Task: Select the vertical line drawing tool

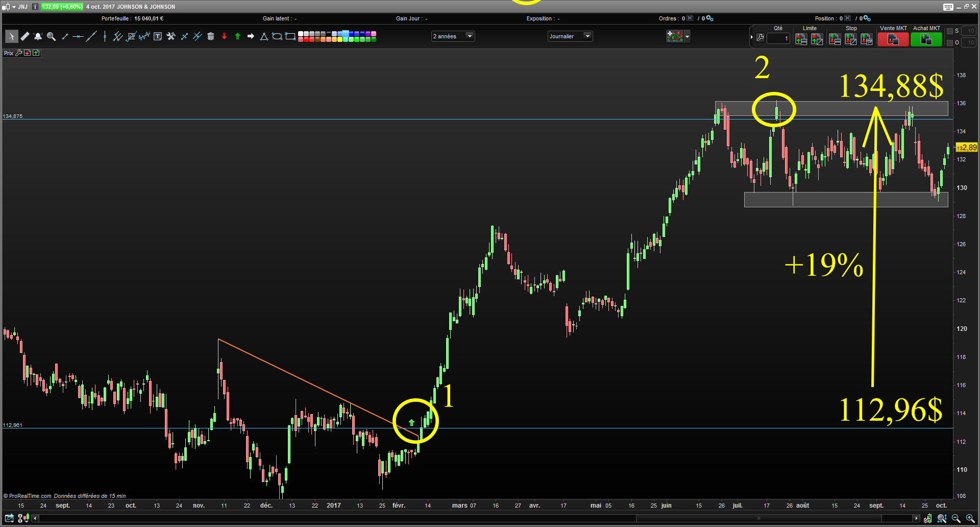Action: coord(105,36)
